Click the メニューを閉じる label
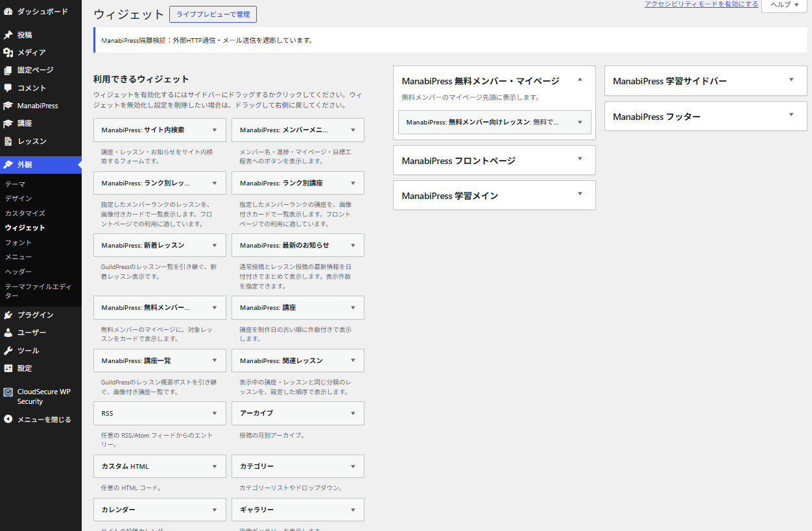 (x=44, y=419)
